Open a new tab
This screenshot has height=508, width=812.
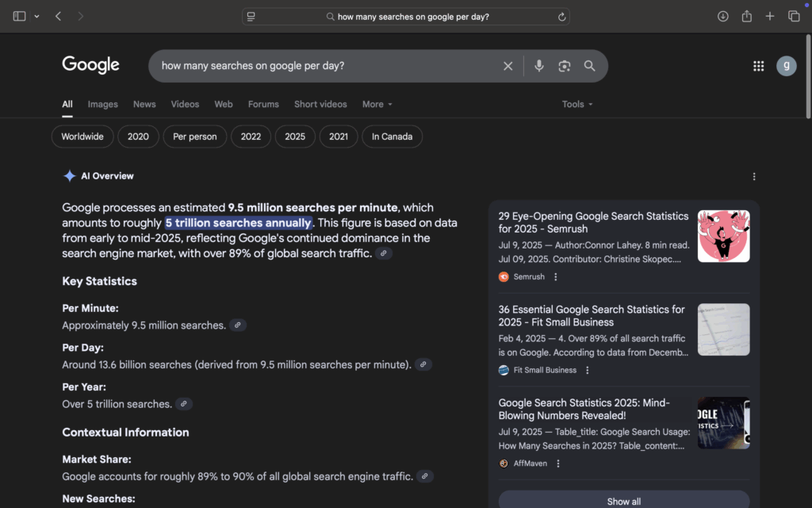[770, 16]
